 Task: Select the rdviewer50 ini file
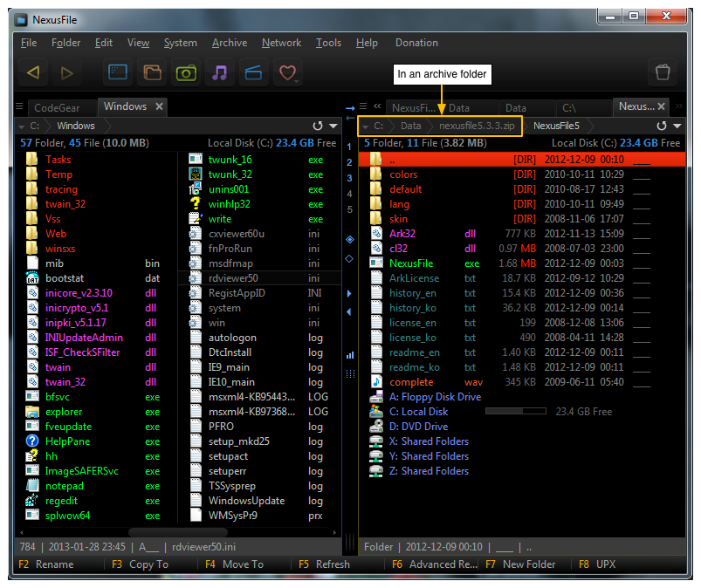pyautogui.click(x=260, y=278)
